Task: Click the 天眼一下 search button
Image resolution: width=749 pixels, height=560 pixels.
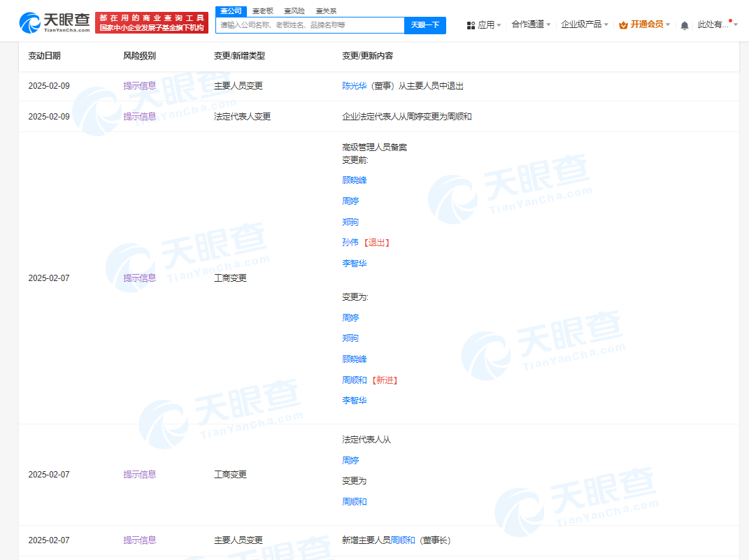Action: pyautogui.click(x=425, y=25)
